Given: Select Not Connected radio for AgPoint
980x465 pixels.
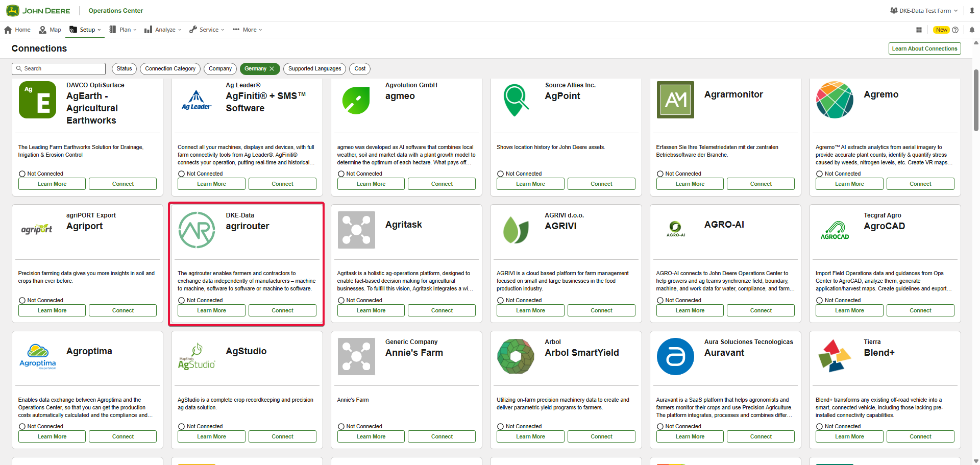Looking at the screenshot, I should [x=500, y=174].
